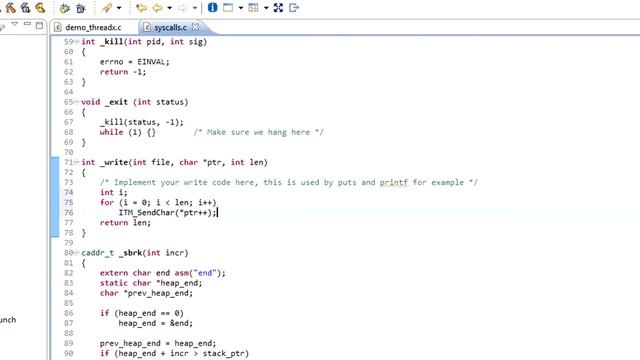Click the 'errno = EINVAL;' line
The height and width of the screenshot is (360, 640).
tap(135, 62)
